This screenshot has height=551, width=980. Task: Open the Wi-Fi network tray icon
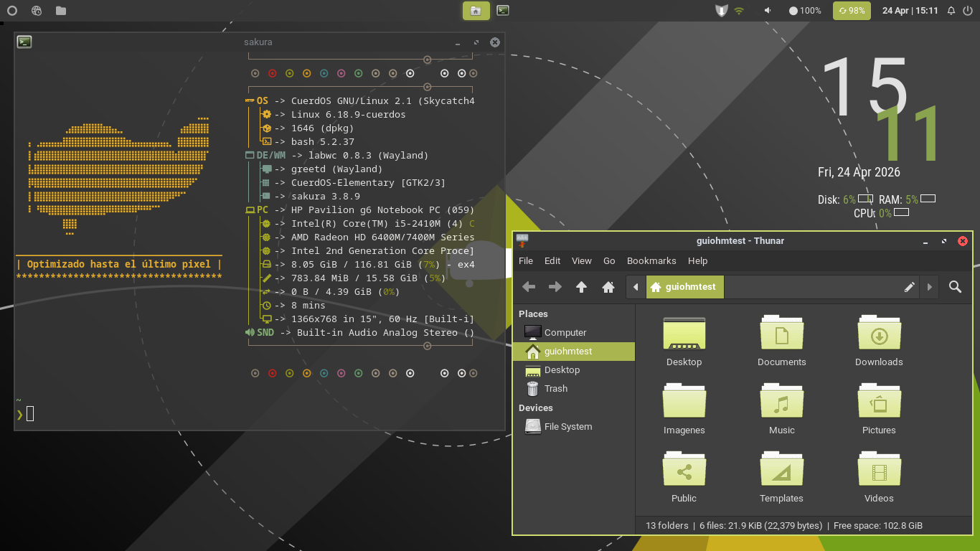[739, 11]
